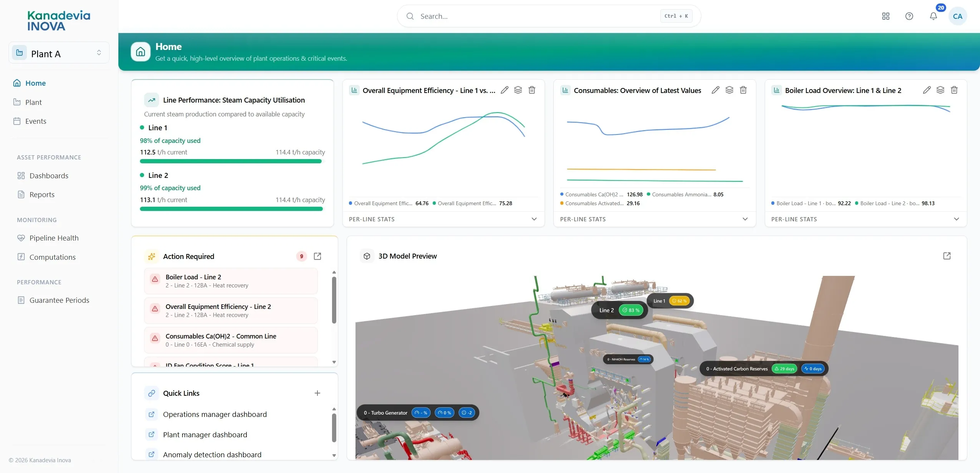980x473 pixels.
Task: Delete the Overall Equipment Efficiency widget
Action: pos(532,90)
